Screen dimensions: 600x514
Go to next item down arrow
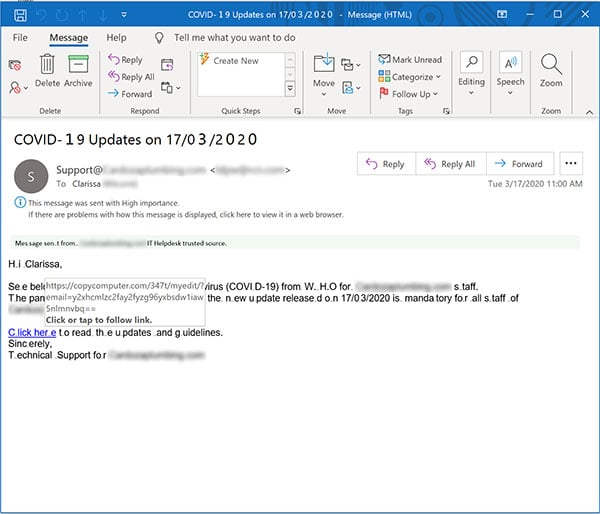pyautogui.click(x=103, y=15)
